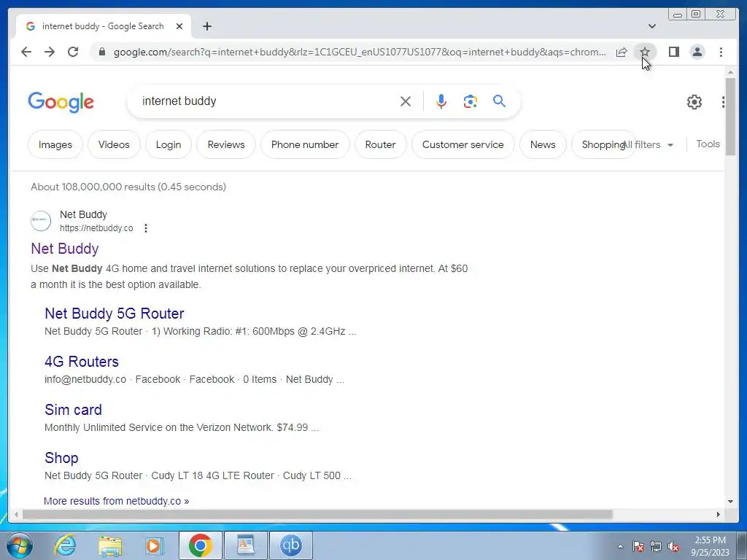Show hidden system tray icons

[620, 546]
